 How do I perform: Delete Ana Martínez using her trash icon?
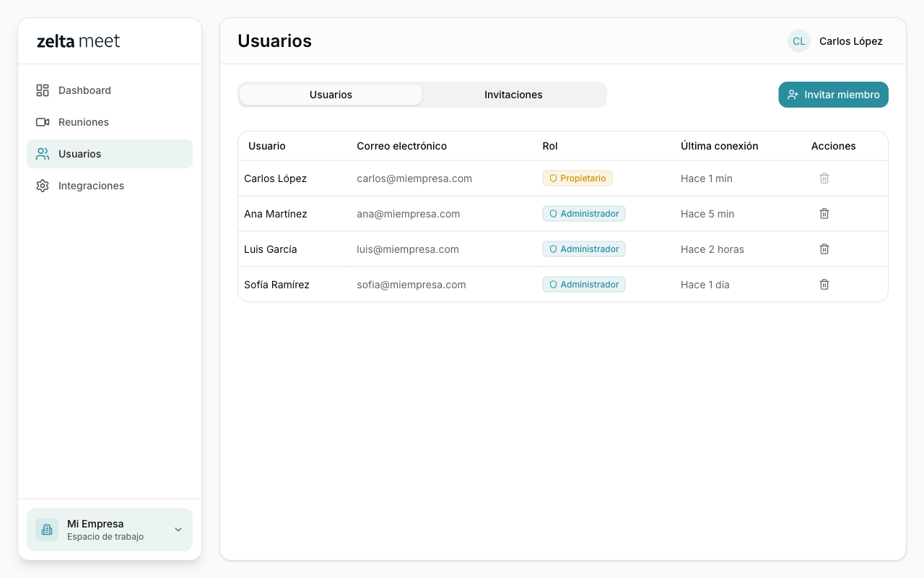[824, 213]
